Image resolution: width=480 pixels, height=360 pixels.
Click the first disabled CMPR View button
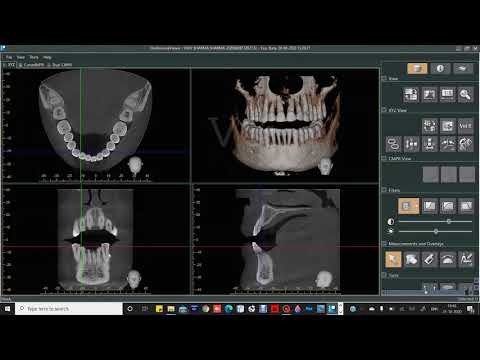point(431,175)
